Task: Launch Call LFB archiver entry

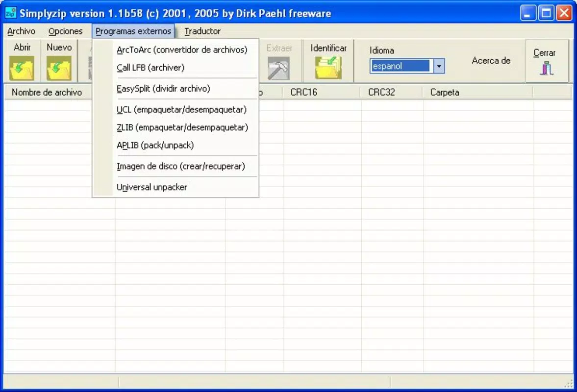Action: 151,68
